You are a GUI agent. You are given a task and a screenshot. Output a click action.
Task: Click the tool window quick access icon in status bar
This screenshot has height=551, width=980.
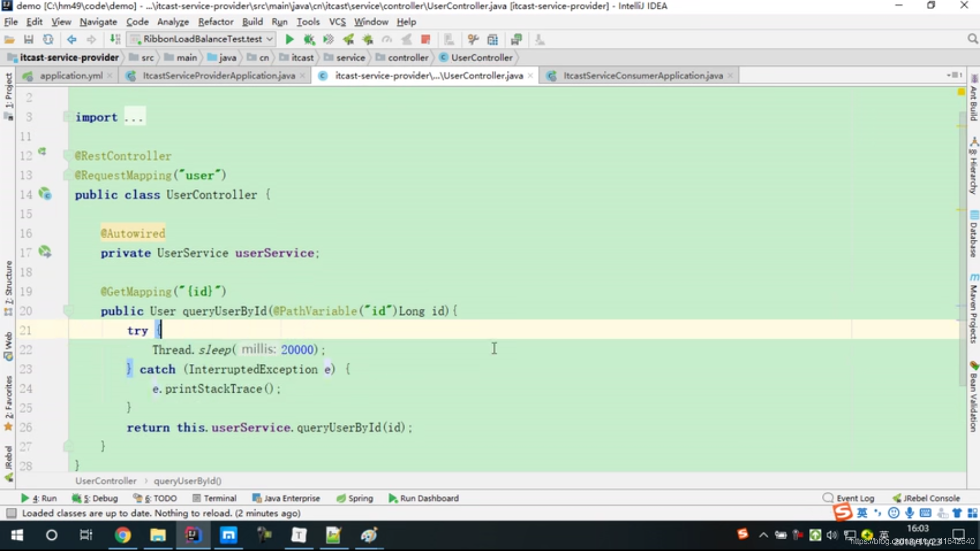tap(11, 513)
